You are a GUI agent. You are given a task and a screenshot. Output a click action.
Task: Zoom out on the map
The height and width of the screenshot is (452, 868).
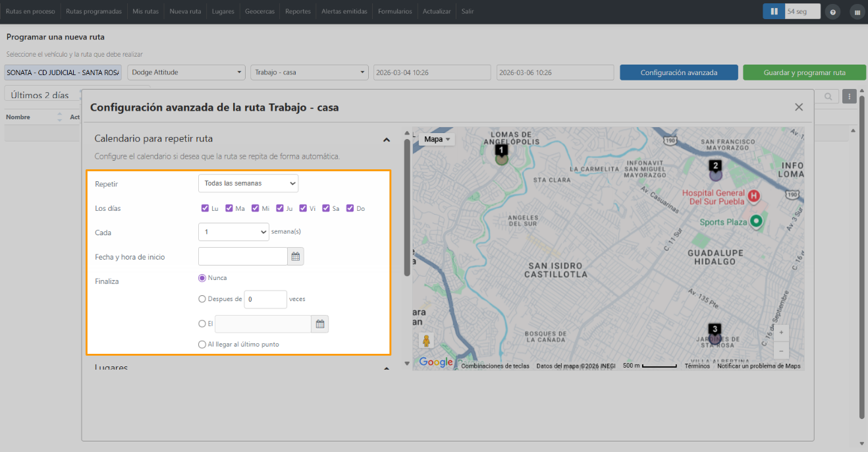click(780, 350)
